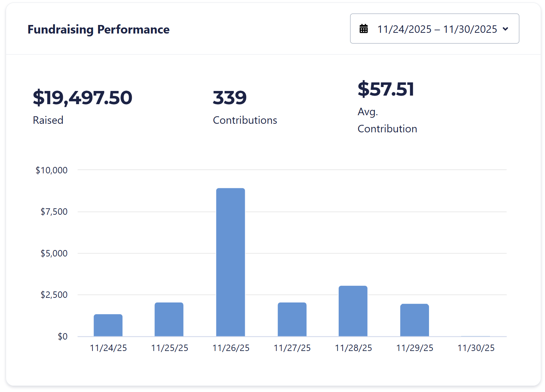Click the 11/24/25 bar in chart
The width and height of the screenshot is (545, 392).
108,325
